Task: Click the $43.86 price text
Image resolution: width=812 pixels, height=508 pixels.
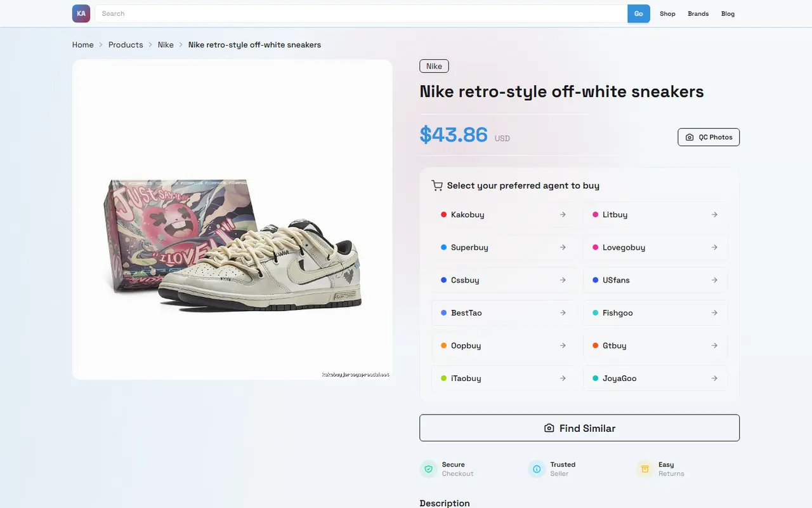Action: [x=454, y=135]
